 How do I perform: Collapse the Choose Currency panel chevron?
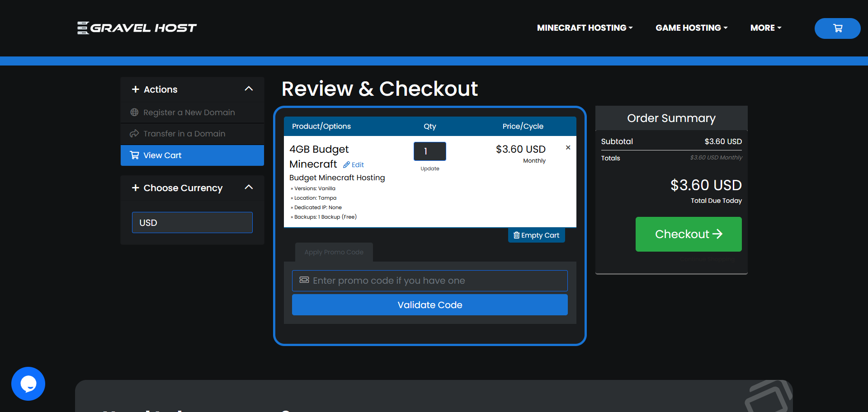coord(249,187)
